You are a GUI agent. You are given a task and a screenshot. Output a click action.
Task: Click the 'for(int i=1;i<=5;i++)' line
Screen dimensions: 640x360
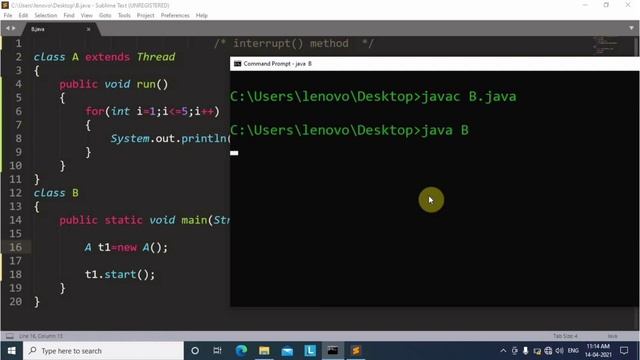(x=152, y=111)
